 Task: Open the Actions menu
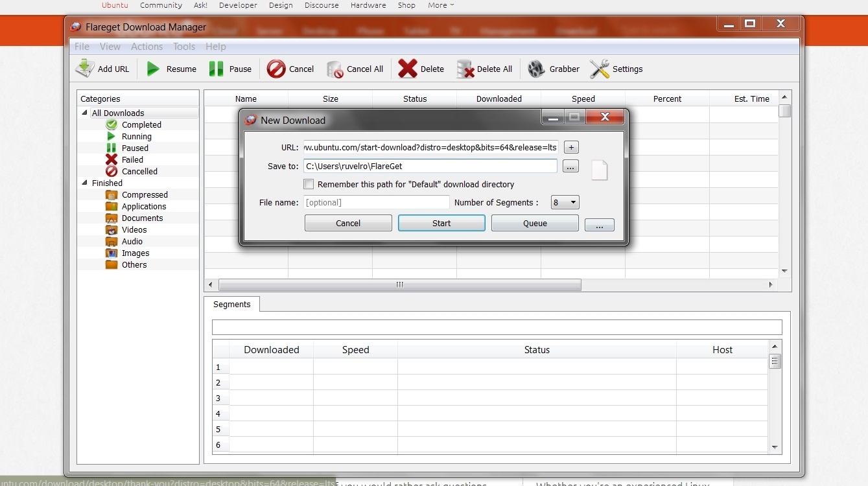[x=147, y=47]
